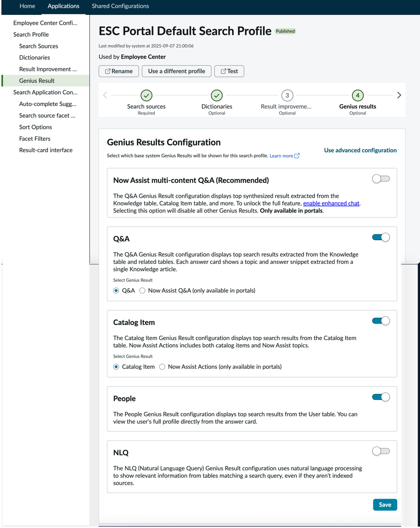Go to previous step with left chevron

click(105, 95)
